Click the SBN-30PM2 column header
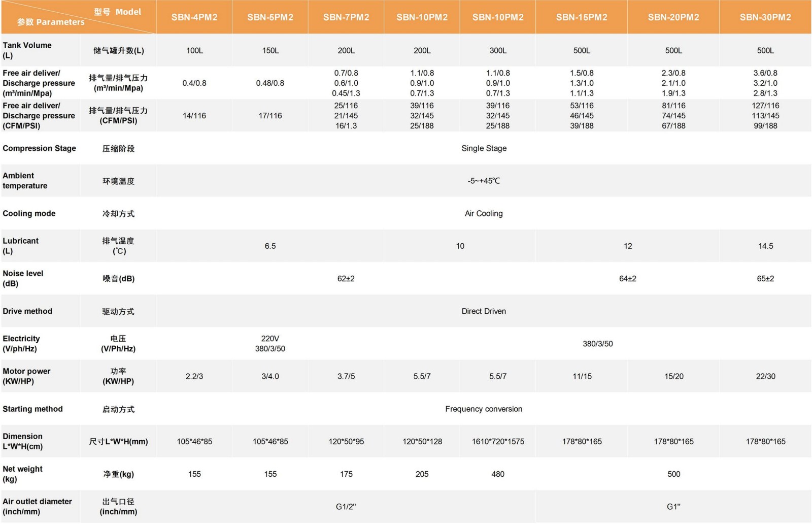Screen dimensions: 812x524 (765, 17)
